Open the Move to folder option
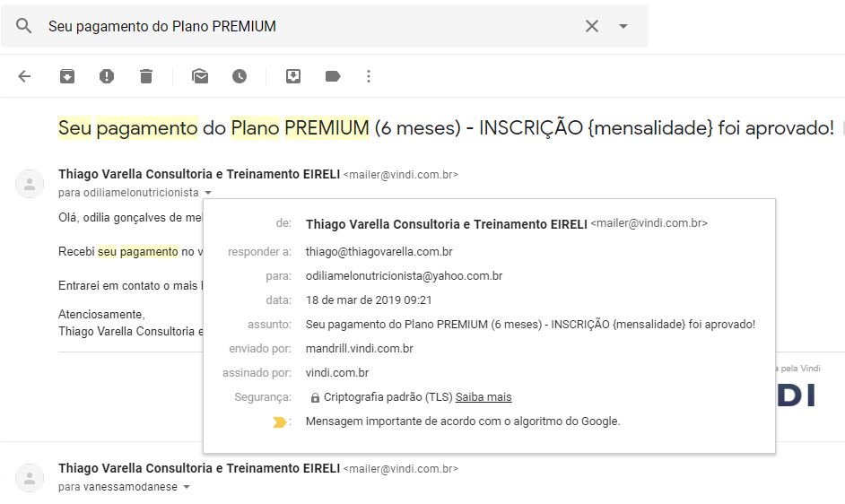Viewport: 845px width, 504px height. click(x=293, y=76)
